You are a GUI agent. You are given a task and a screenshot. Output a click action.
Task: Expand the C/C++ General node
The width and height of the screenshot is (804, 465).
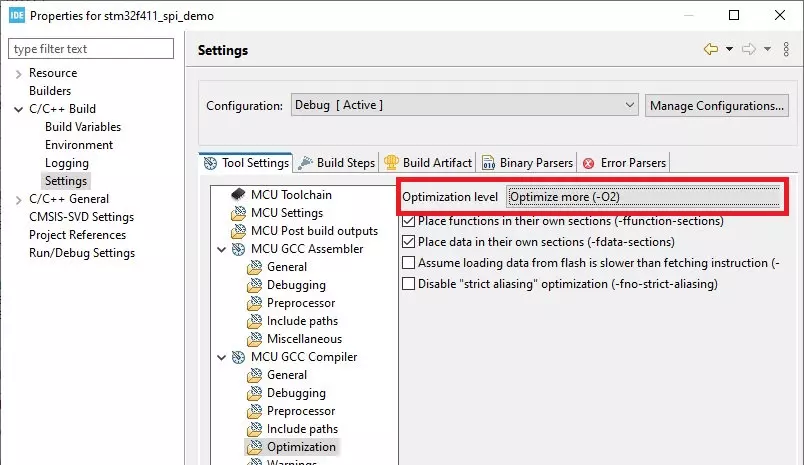(x=19, y=199)
